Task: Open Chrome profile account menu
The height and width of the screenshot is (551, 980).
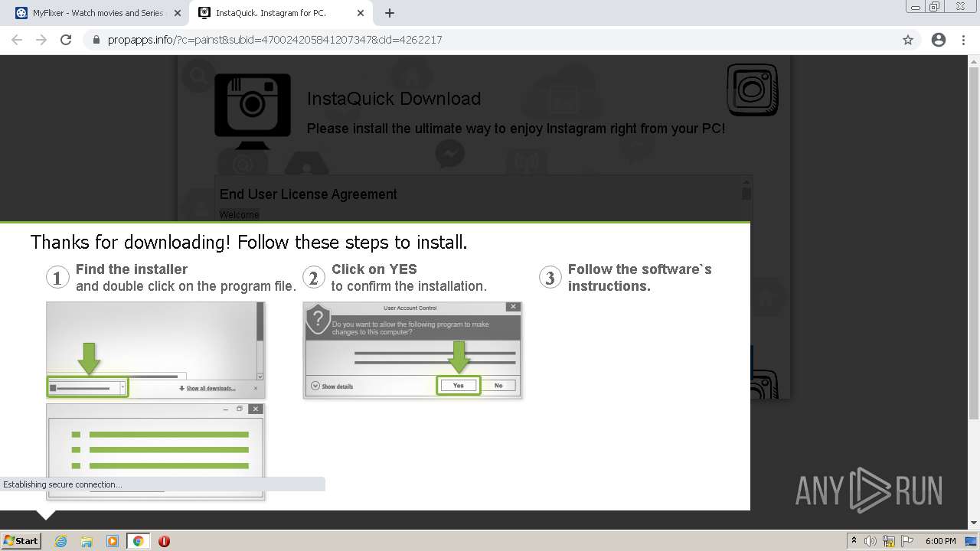Action: click(x=939, y=40)
